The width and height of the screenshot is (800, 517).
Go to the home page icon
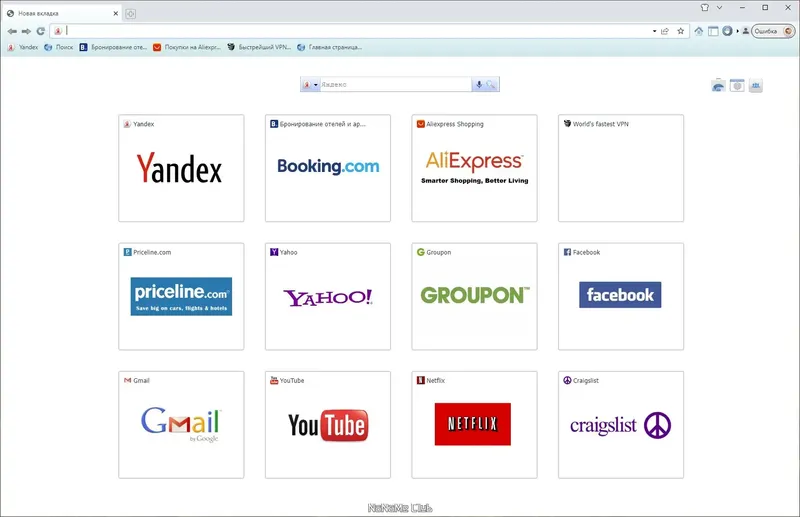coord(698,31)
